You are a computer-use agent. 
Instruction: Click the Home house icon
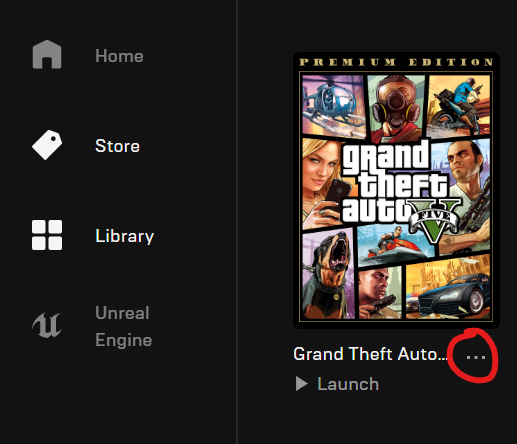(x=47, y=54)
